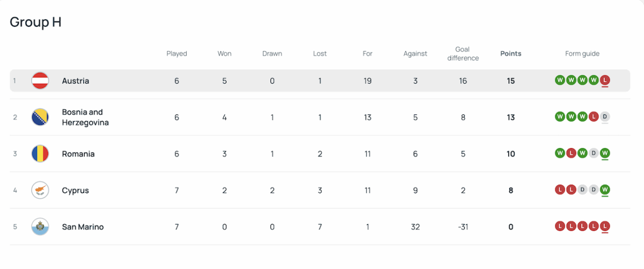The width and height of the screenshot is (644, 269).
Task: Click the Form guide column header
Action: (582, 54)
